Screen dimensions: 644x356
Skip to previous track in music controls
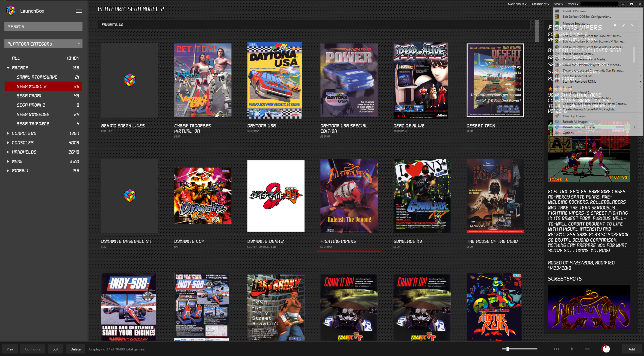pos(556,349)
